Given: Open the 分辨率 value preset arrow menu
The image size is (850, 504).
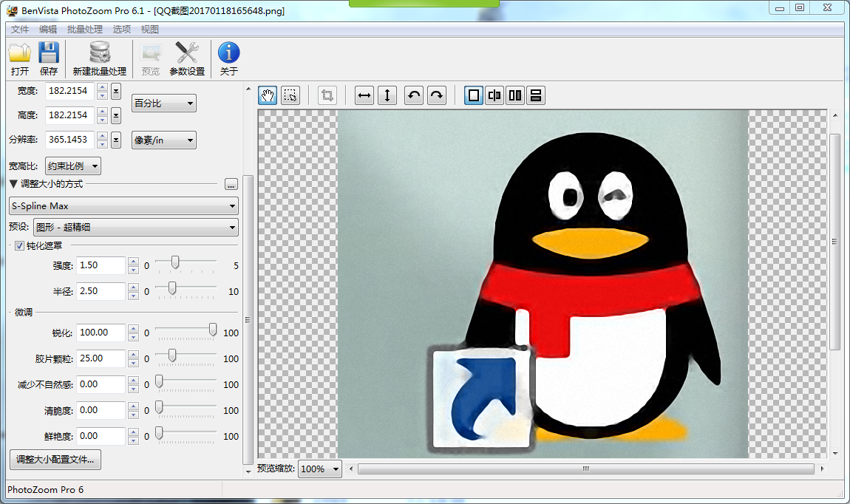Looking at the screenshot, I should (x=116, y=140).
